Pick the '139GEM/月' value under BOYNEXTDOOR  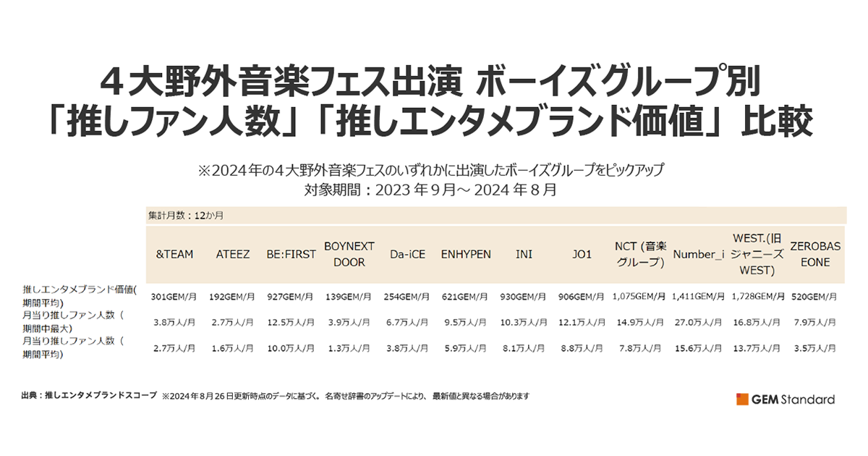pos(349,296)
